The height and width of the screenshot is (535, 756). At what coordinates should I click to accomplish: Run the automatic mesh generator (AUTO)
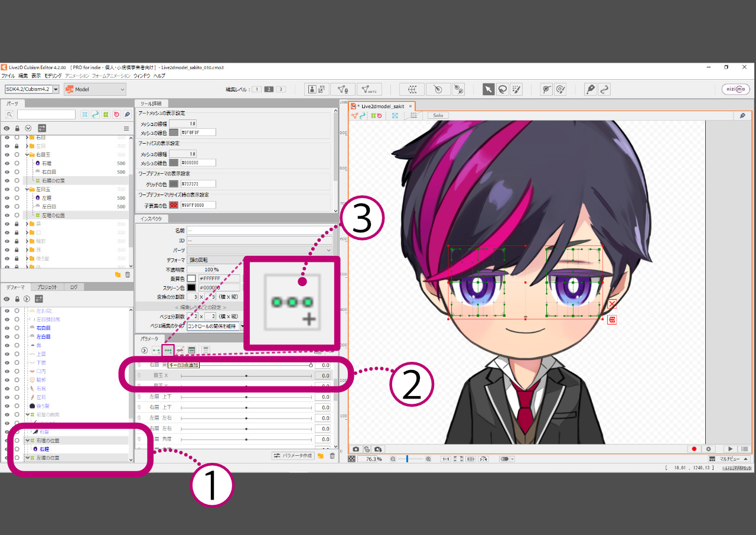point(369,89)
